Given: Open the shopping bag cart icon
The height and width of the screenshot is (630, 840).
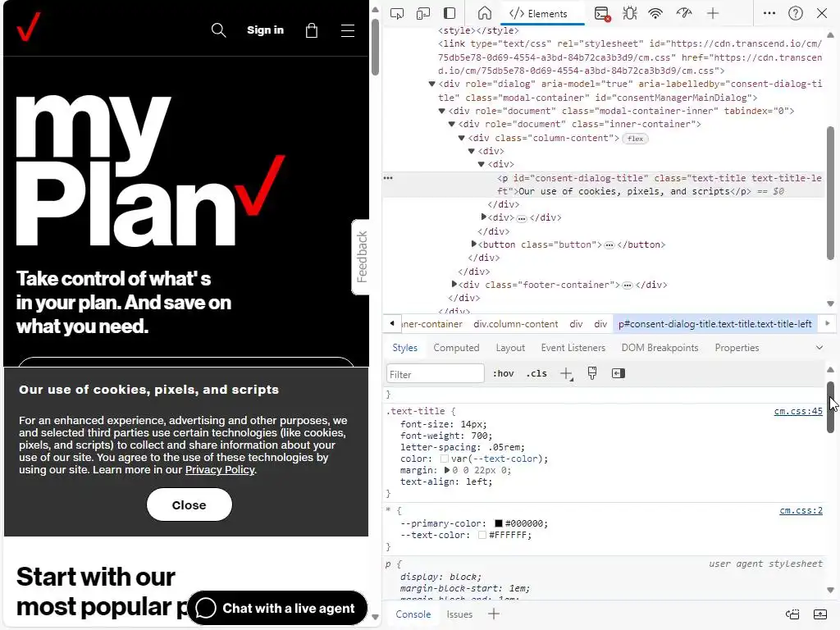Looking at the screenshot, I should [312, 30].
